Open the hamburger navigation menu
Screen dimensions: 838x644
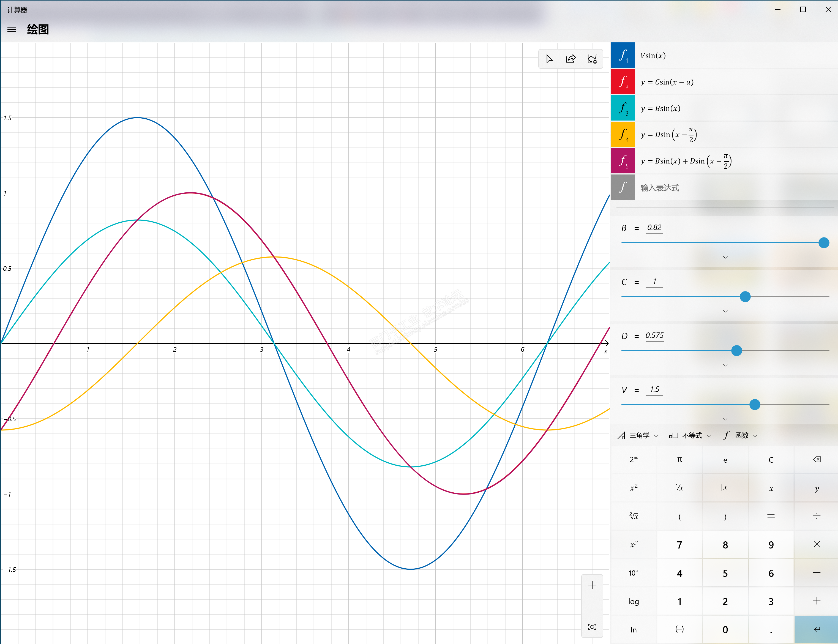tap(12, 29)
